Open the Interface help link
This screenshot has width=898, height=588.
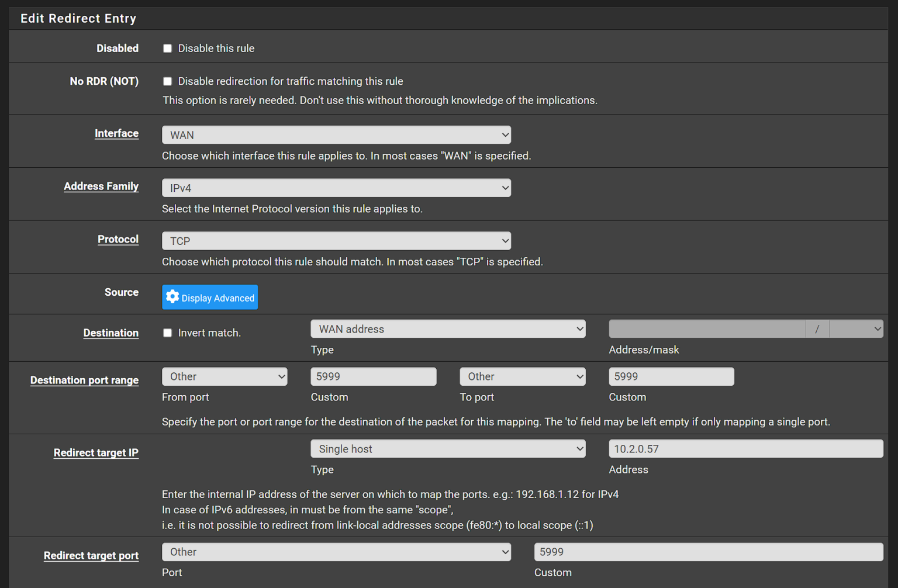tap(116, 133)
